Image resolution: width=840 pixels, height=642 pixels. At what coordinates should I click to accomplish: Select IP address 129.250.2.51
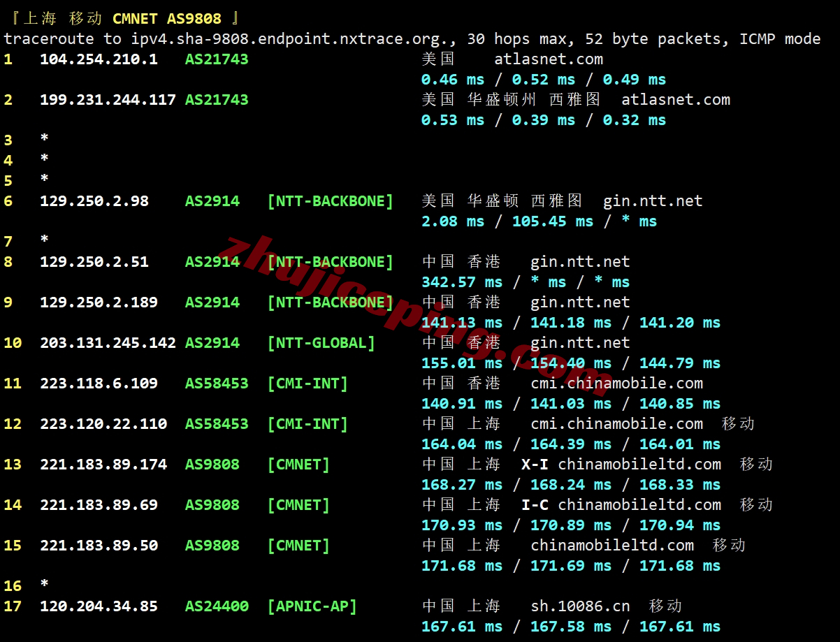(x=94, y=262)
